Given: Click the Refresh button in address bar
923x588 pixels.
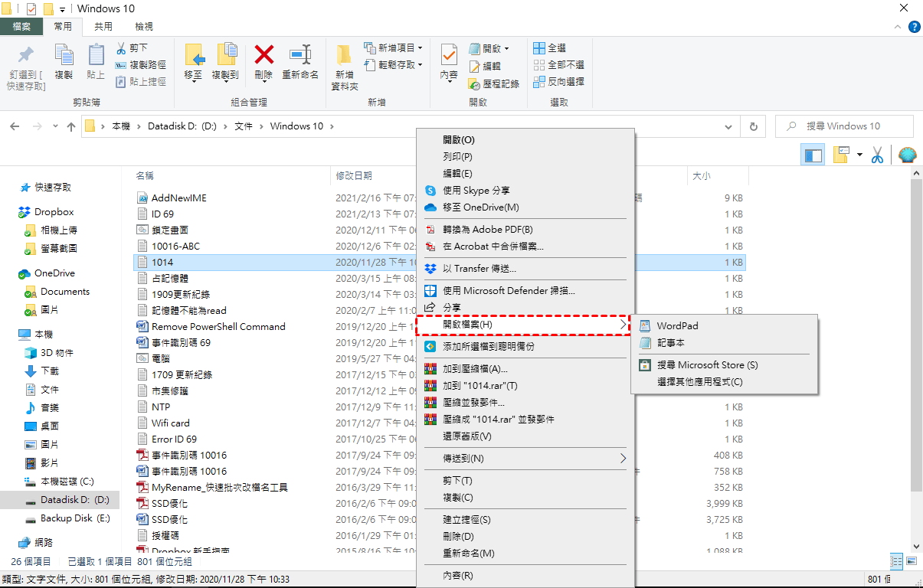Looking at the screenshot, I should pyautogui.click(x=754, y=126).
